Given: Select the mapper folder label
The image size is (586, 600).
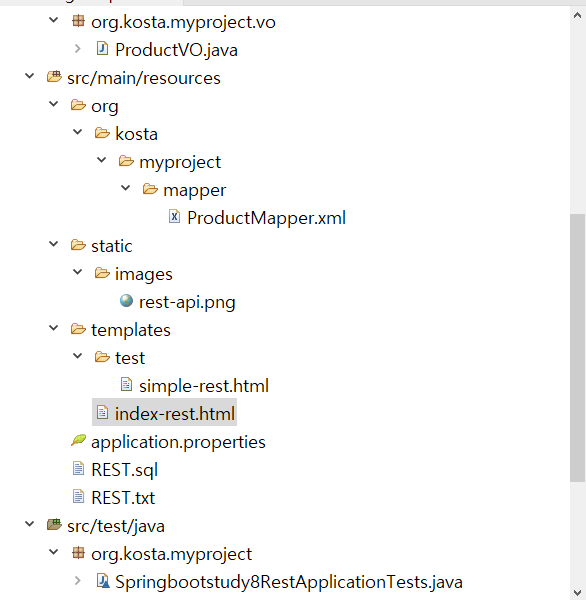Looking at the screenshot, I should pyautogui.click(x=195, y=191).
